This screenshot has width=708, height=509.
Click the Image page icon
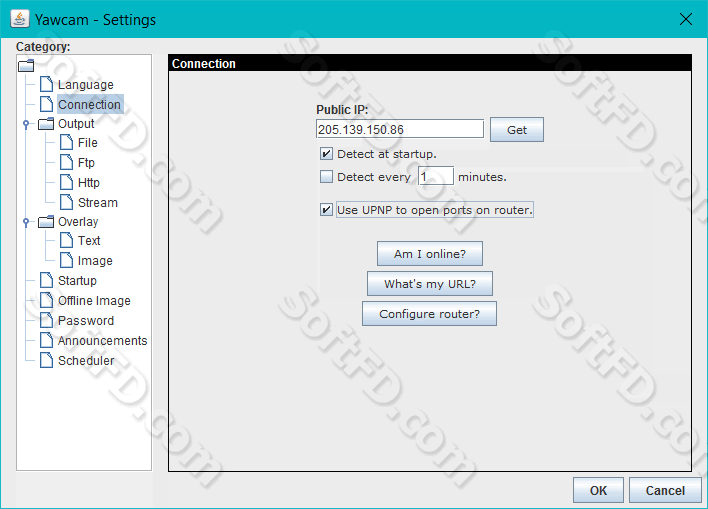coord(66,260)
